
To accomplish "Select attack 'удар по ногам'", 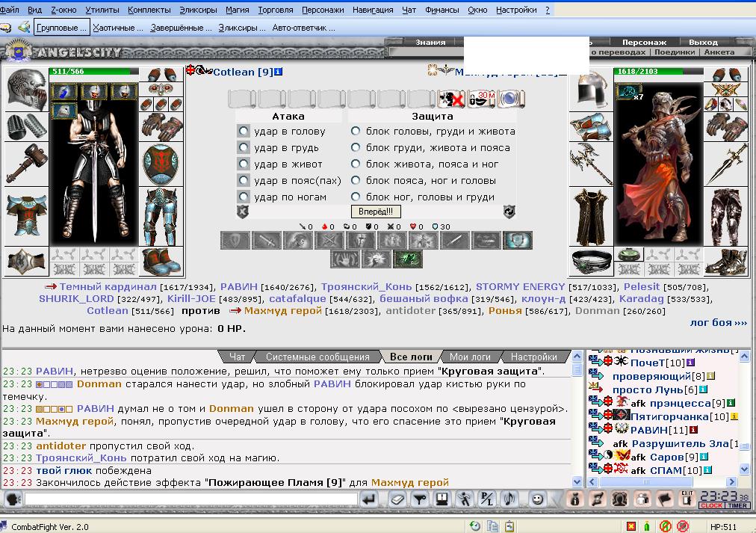I will coord(244,197).
